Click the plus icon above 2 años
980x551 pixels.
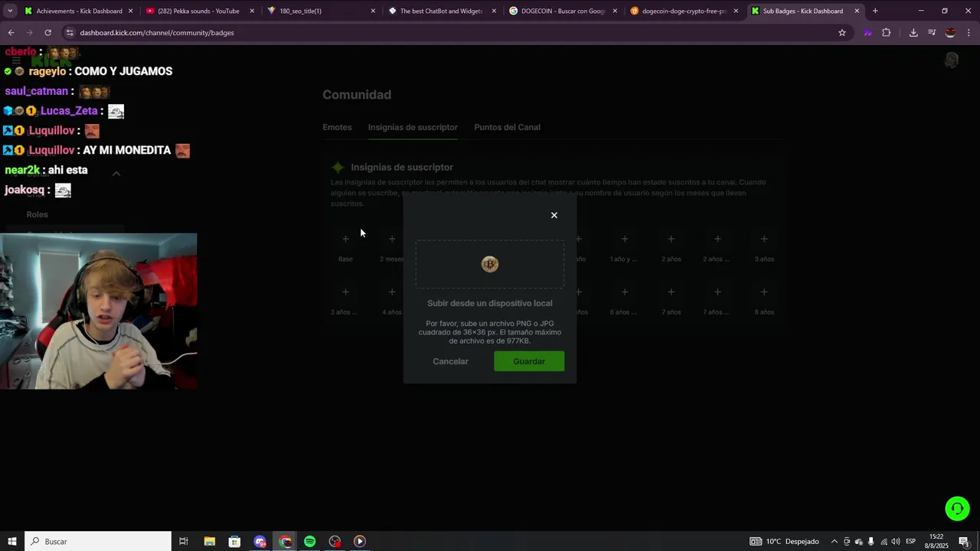point(671,239)
